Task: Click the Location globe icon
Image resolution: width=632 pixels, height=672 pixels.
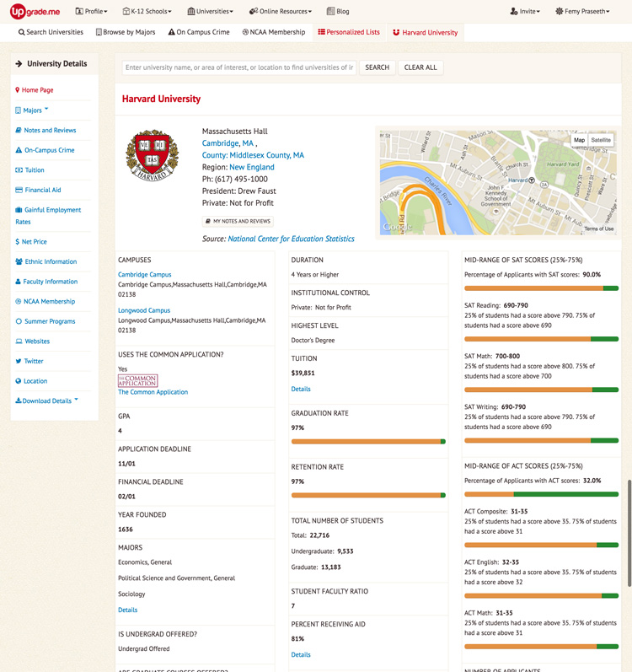Action: 19,381
